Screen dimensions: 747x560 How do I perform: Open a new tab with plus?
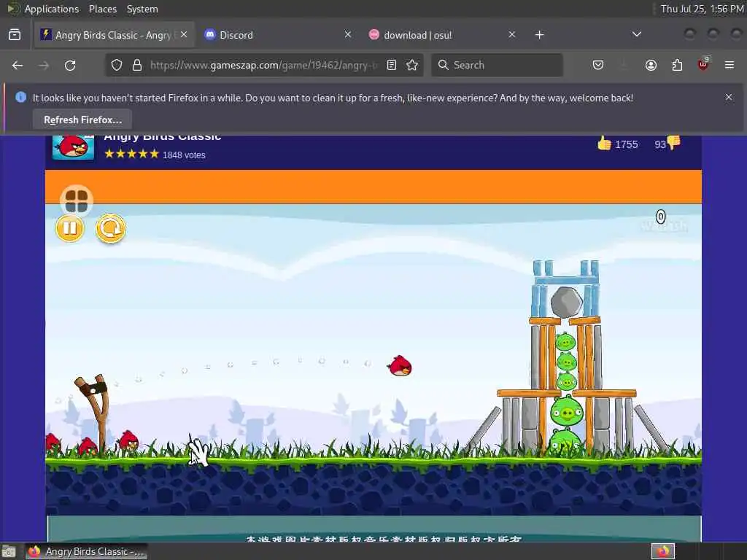point(539,35)
